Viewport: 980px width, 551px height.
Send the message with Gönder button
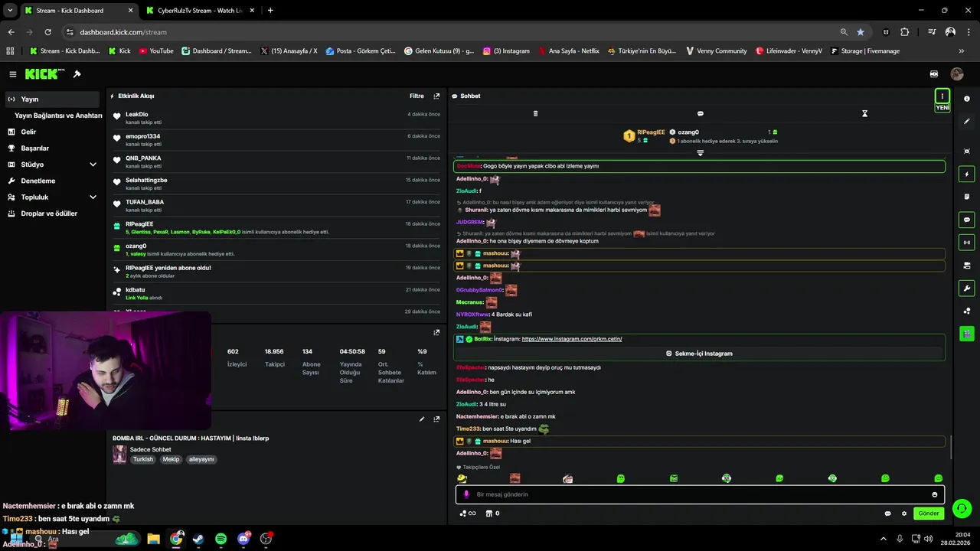click(929, 514)
